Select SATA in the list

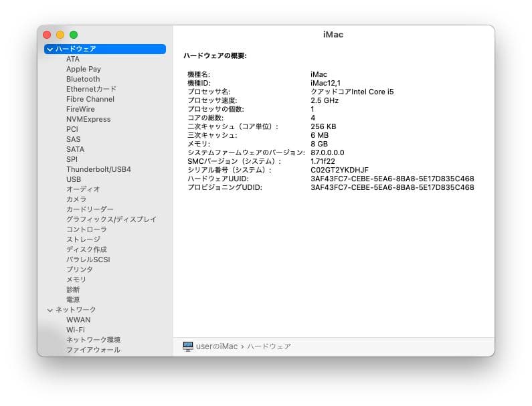76,149
